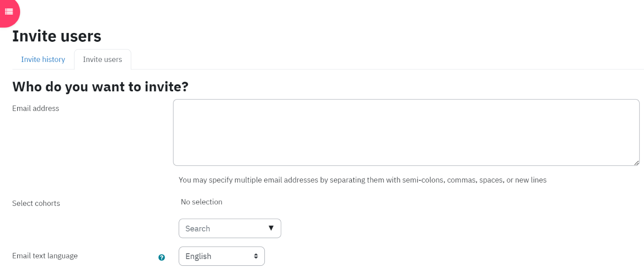
Task: Click the Select cohorts label
Action: pyautogui.click(x=36, y=203)
